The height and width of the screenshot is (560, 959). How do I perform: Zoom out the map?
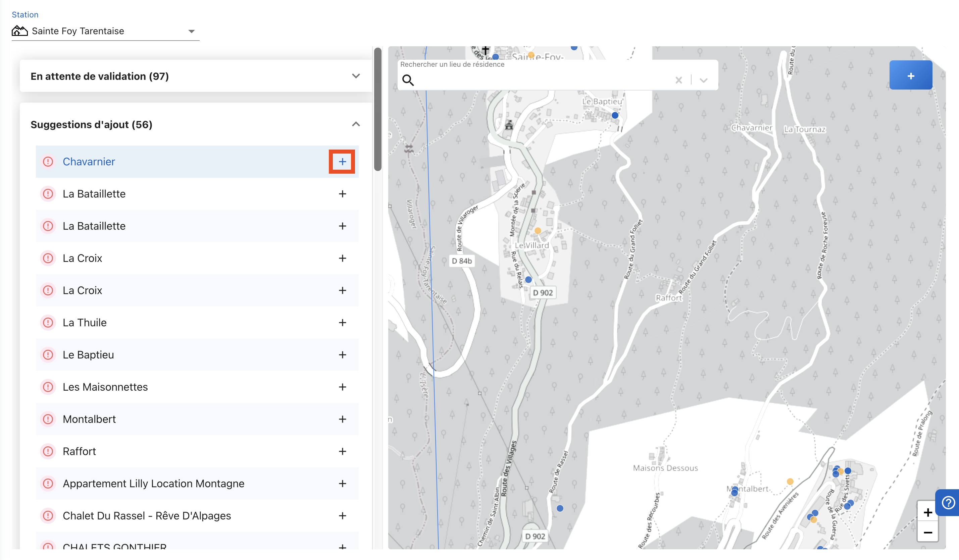[928, 532]
